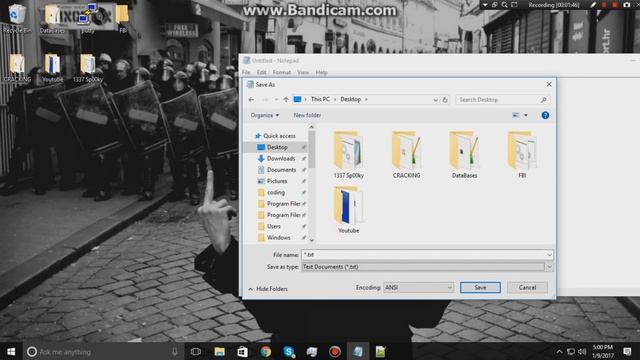This screenshot has height=360, width=640.
Task: Expand the address bar history dropdown
Action: click(435, 100)
